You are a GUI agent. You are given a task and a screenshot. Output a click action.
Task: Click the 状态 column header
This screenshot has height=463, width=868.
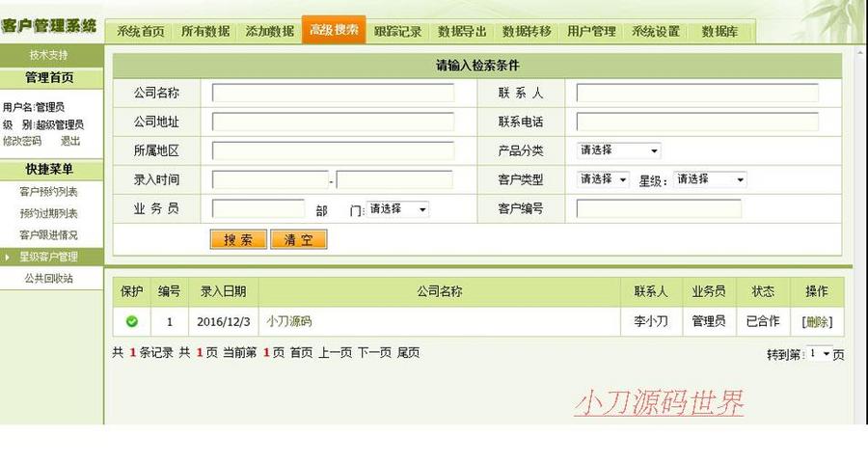(763, 291)
